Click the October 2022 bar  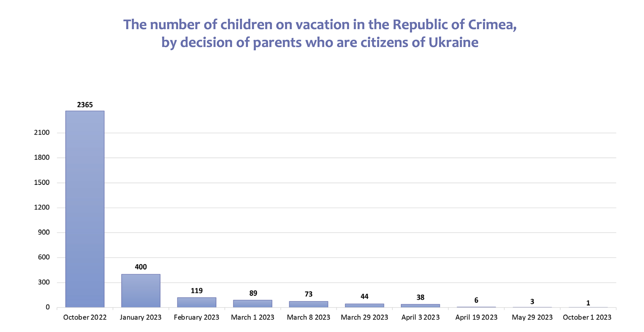[x=85, y=209]
